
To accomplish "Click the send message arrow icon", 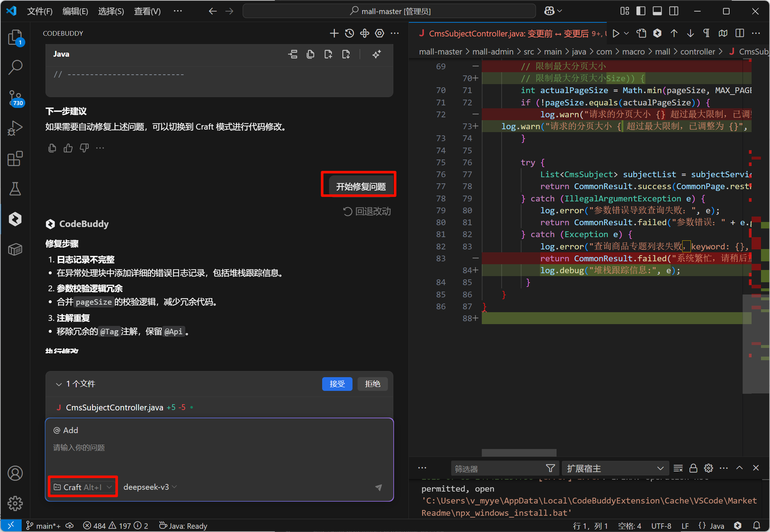I will click(378, 487).
